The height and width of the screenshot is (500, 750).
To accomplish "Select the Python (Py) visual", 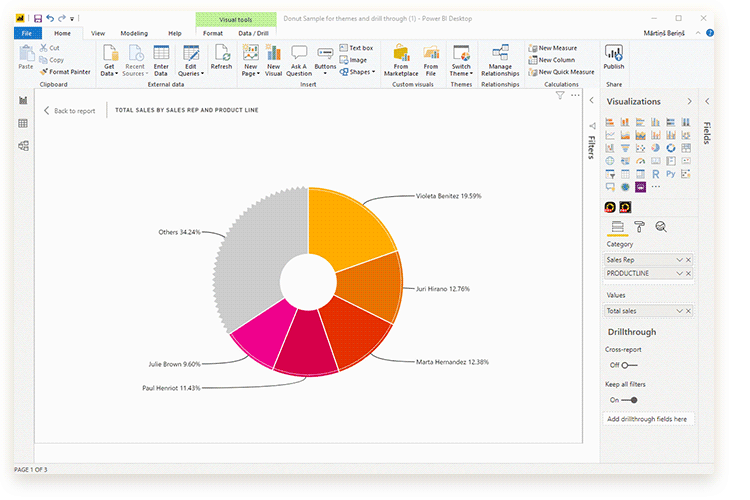I will pos(671,174).
